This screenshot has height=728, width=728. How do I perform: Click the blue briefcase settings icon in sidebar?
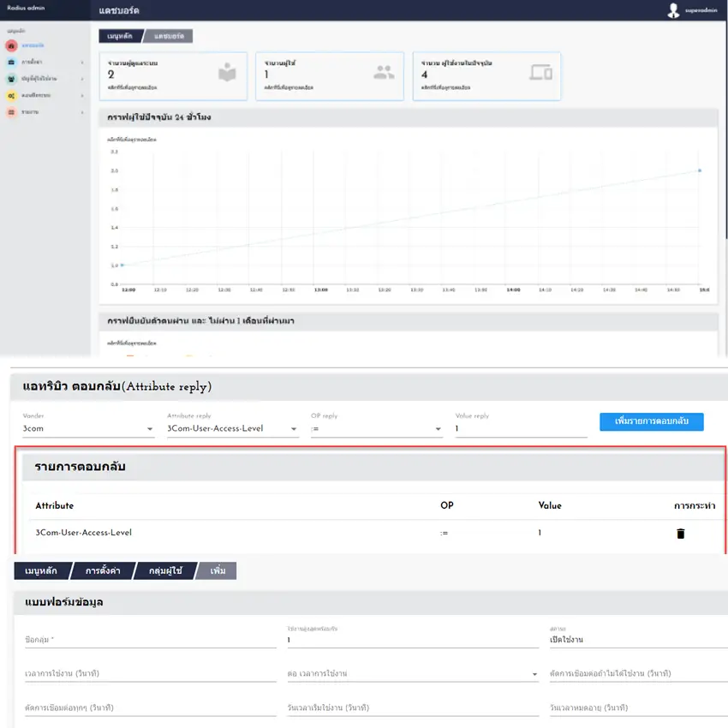pos(10,62)
